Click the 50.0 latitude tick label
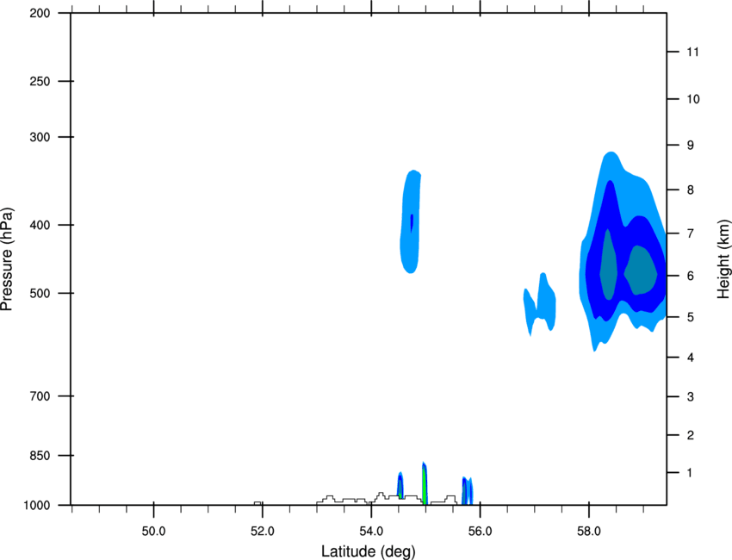 tap(153, 530)
